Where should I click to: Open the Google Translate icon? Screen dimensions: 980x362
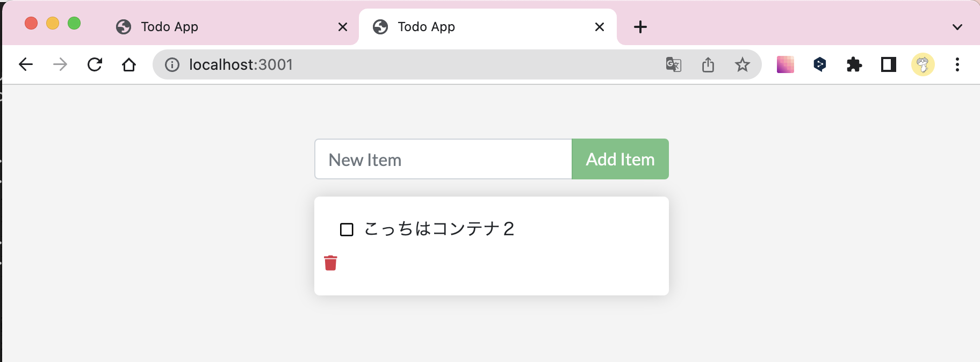673,65
